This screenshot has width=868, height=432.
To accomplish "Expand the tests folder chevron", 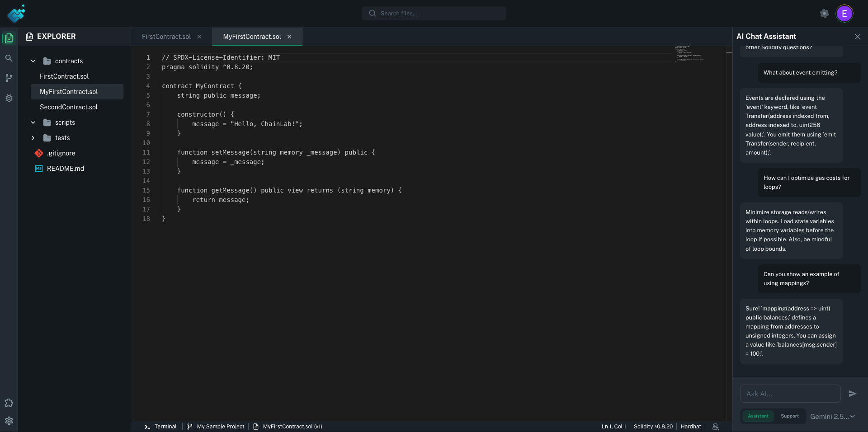I will tap(33, 138).
